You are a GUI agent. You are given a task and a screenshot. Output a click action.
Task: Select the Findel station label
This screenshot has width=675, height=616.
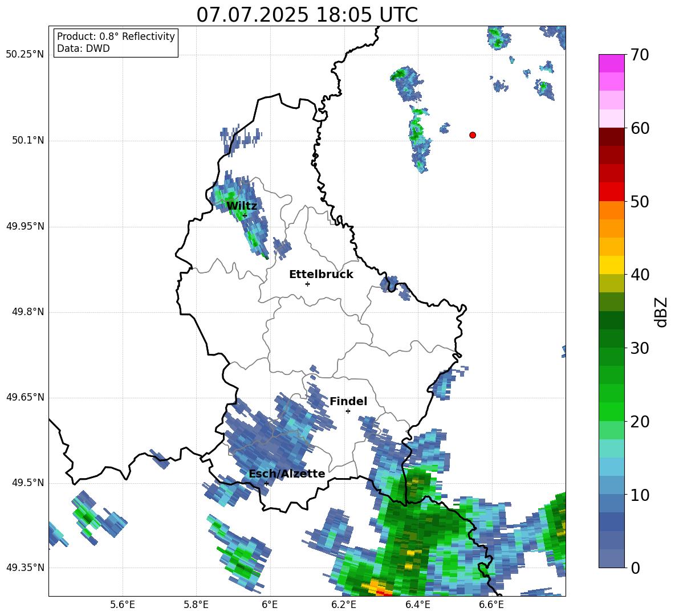(x=348, y=401)
